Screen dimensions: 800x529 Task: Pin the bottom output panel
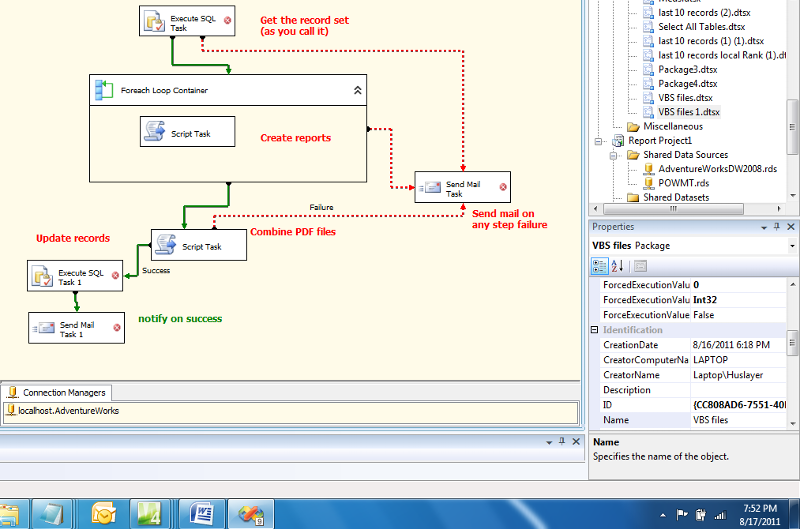pos(562,441)
